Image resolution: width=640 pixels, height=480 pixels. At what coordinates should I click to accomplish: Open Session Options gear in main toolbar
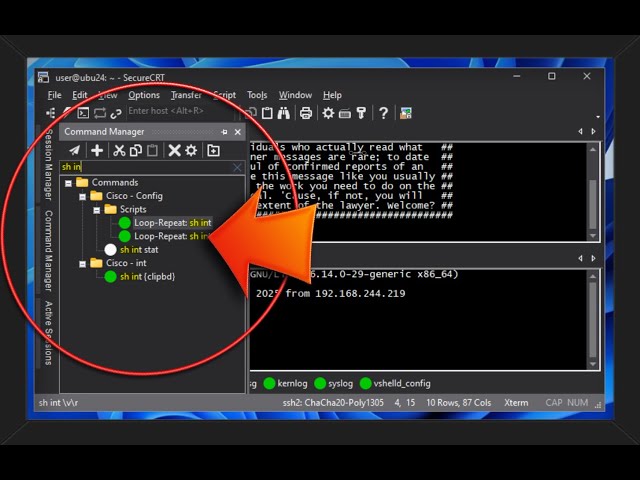[x=328, y=113]
